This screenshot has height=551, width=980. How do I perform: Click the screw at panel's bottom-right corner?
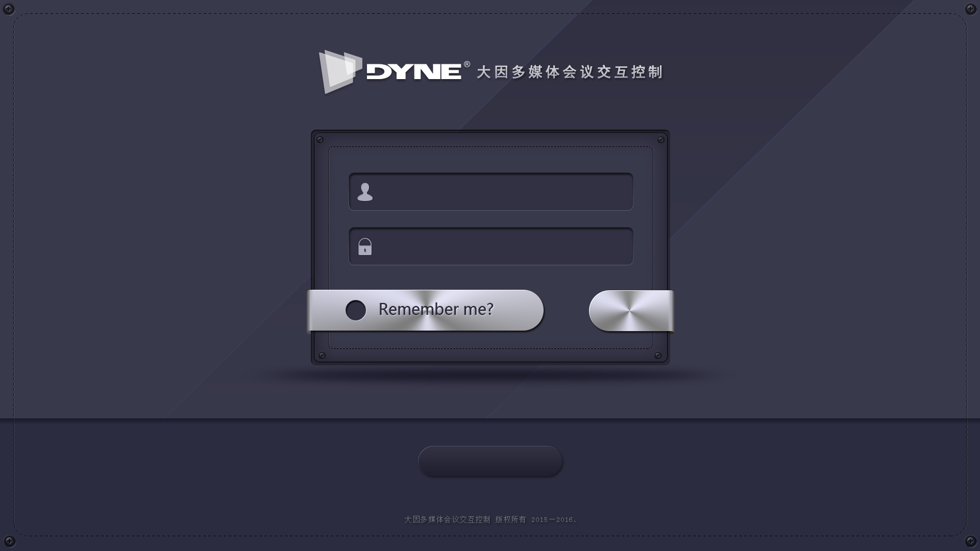tap(658, 356)
